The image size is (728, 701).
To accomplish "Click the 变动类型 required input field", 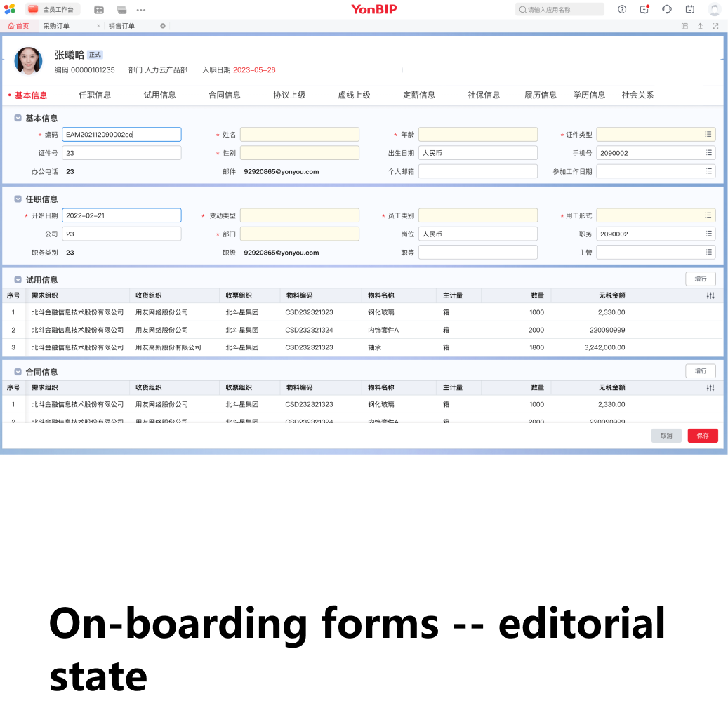I will tap(300, 215).
